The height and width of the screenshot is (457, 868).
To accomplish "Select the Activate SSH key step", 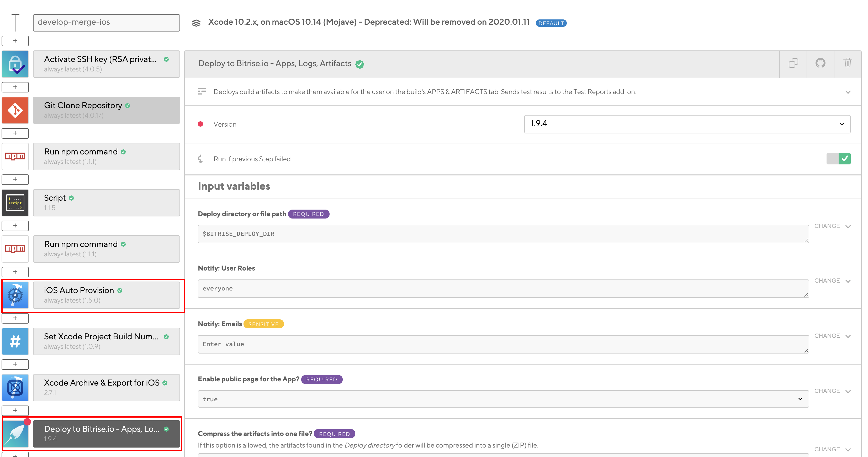I will [x=107, y=64].
